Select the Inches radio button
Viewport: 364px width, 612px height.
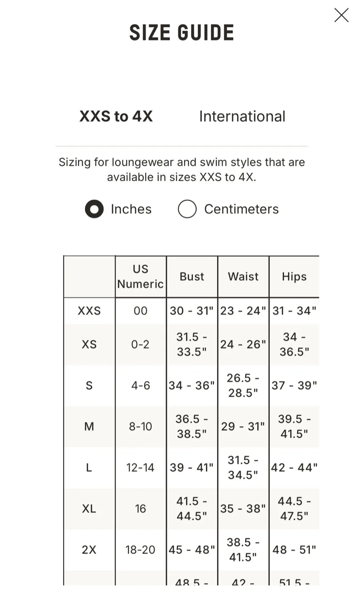pyautogui.click(x=94, y=209)
